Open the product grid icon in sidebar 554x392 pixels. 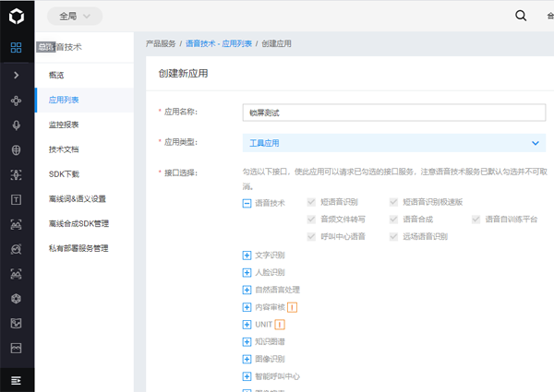(x=16, y=48)
